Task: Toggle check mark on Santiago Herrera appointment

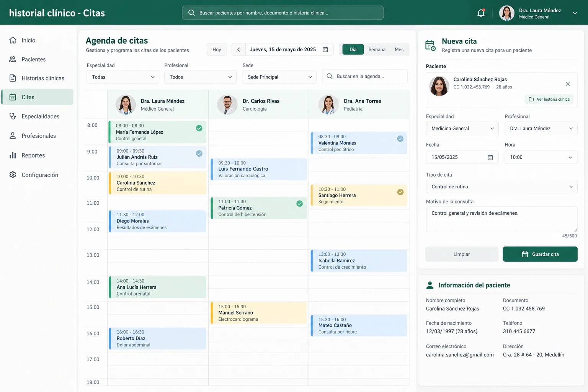Action: (400, 192)
